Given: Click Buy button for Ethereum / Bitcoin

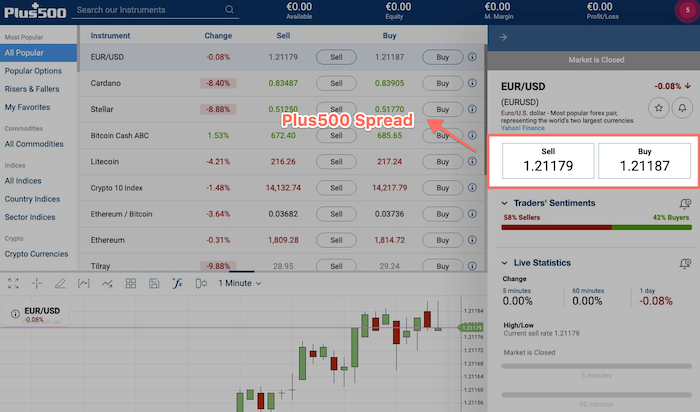Looking at the screenshot, I should click(x=442, y=214).
